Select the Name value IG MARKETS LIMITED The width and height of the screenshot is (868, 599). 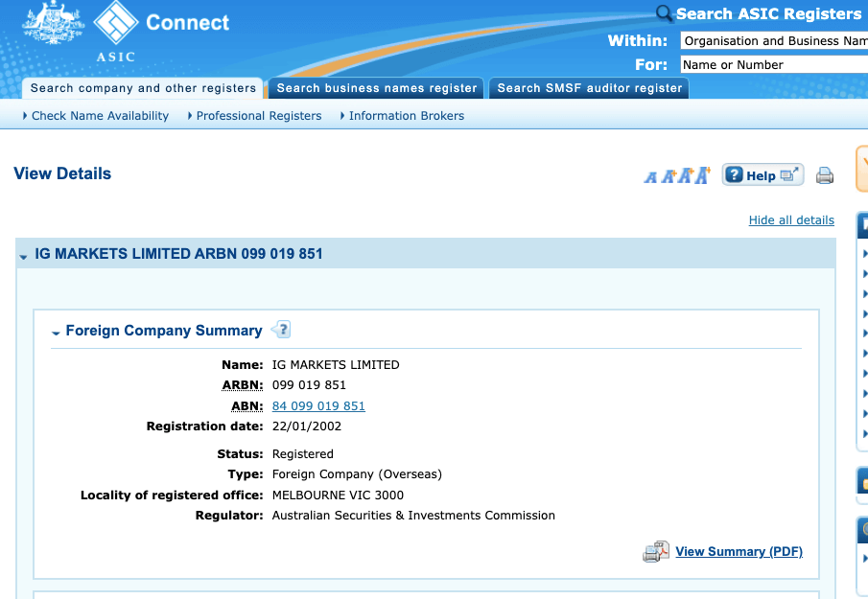[336, 365]
